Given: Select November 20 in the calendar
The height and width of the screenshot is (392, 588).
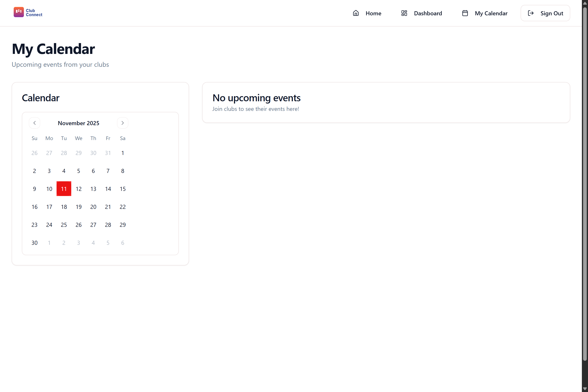Looking at the screenshot, I should coord(93,207).
